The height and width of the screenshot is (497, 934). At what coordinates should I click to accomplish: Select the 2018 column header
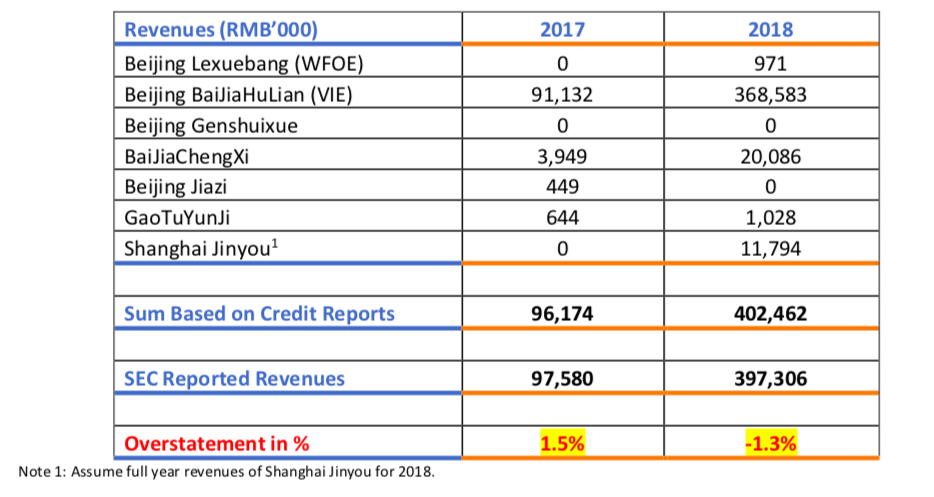point(770,29)
